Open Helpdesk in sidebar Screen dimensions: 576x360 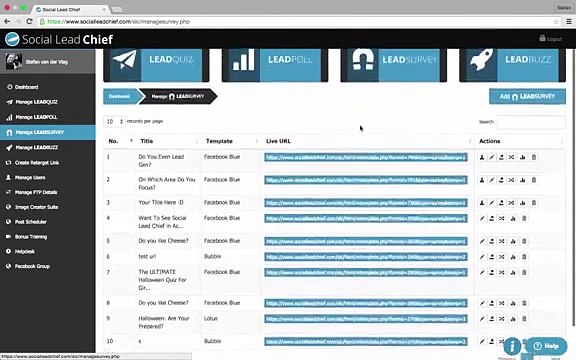25,252
